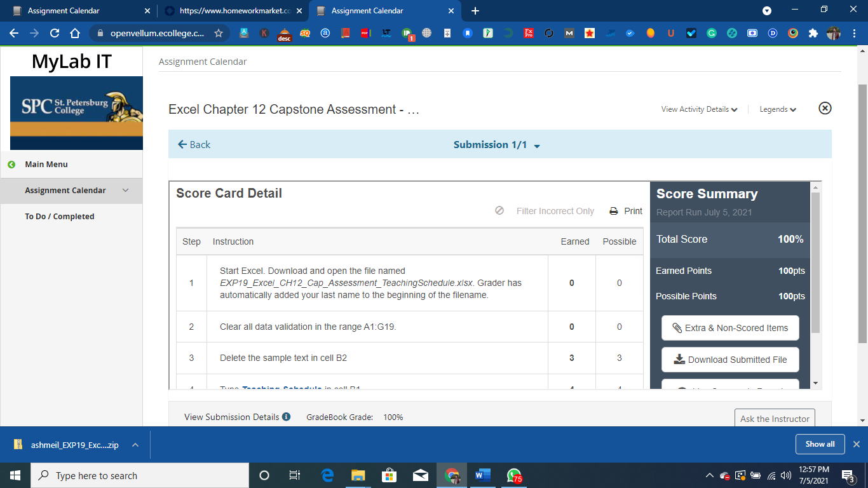Open Word from the taskbar
Viewport: 868px width, 488px height.
tap(483, 475)
